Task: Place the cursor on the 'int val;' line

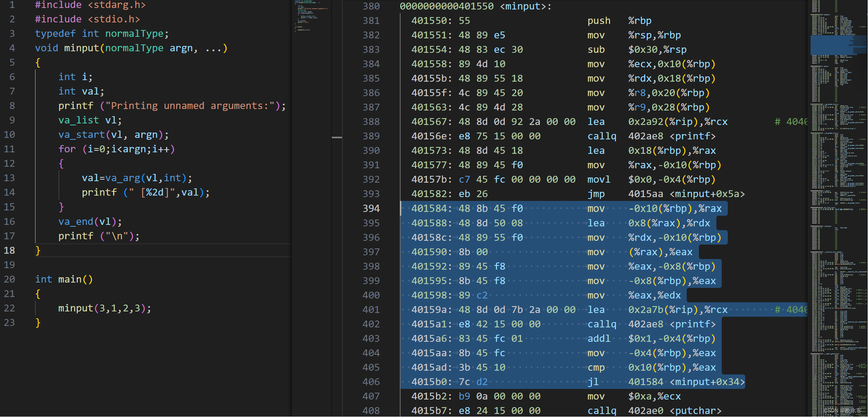Action: [81, 91]
